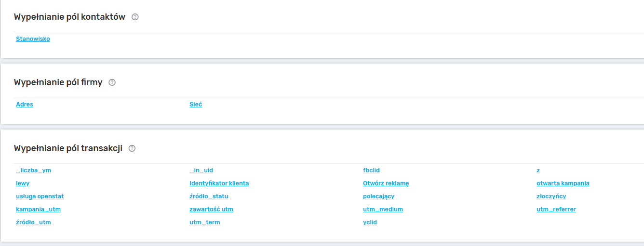Pick the Identyfikator klienta field link
The image size is (644, 246).
219,183
